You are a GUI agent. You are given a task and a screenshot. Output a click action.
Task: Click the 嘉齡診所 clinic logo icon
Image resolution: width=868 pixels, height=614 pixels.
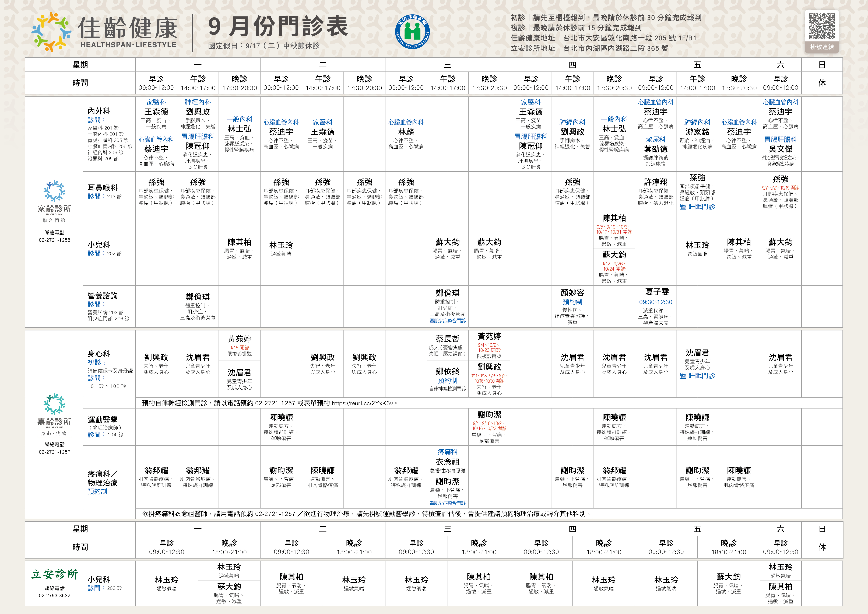[x=54, y=404]
